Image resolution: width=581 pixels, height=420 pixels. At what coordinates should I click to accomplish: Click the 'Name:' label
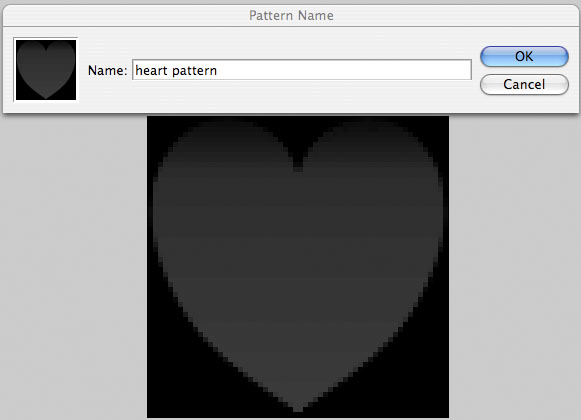[107, 70]
